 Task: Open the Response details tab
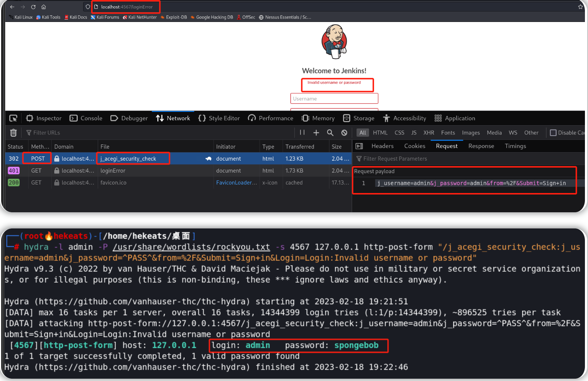(x=481, y=146)
